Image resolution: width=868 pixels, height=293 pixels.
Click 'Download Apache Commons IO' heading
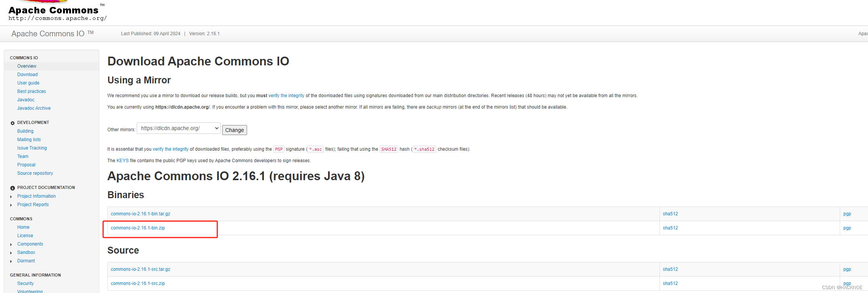point(198,61)
